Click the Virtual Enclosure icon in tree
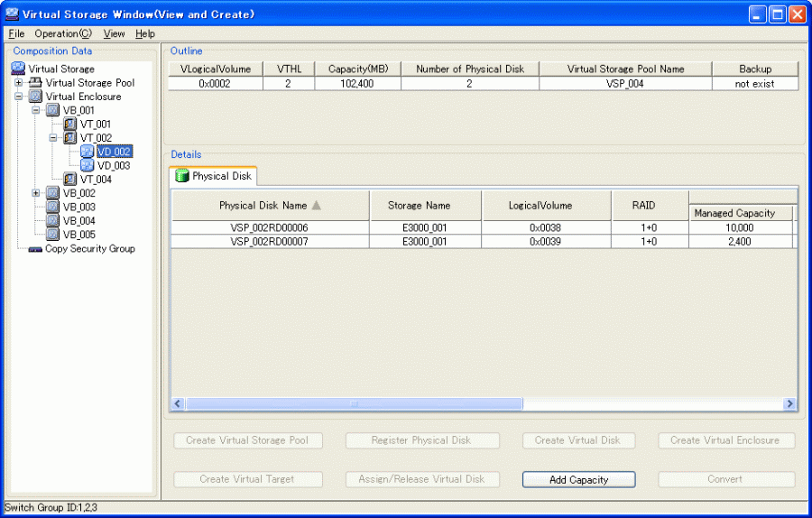 click(35, 97)
